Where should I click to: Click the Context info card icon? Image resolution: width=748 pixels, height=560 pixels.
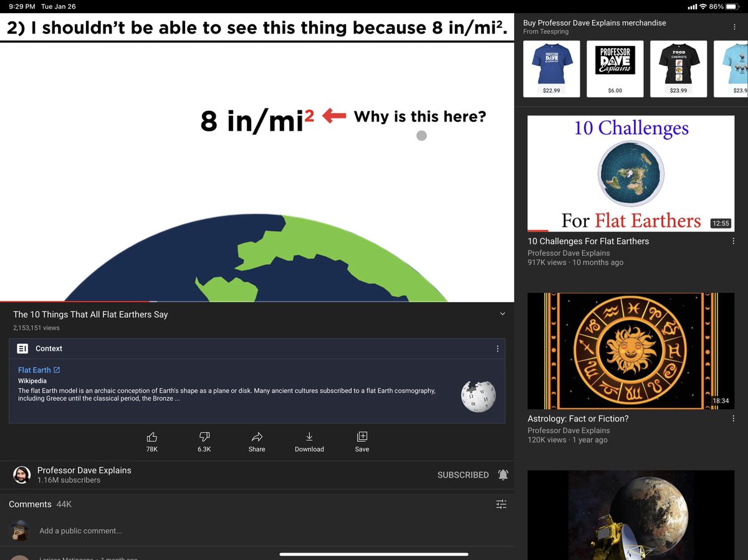tap(22, 349)
